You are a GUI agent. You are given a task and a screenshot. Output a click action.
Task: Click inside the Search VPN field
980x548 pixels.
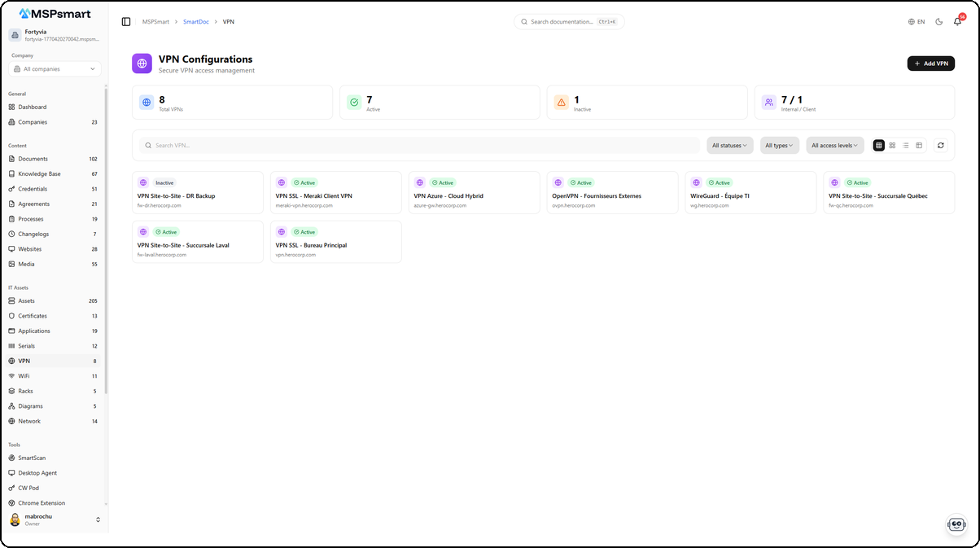click(x=326, y=144)
